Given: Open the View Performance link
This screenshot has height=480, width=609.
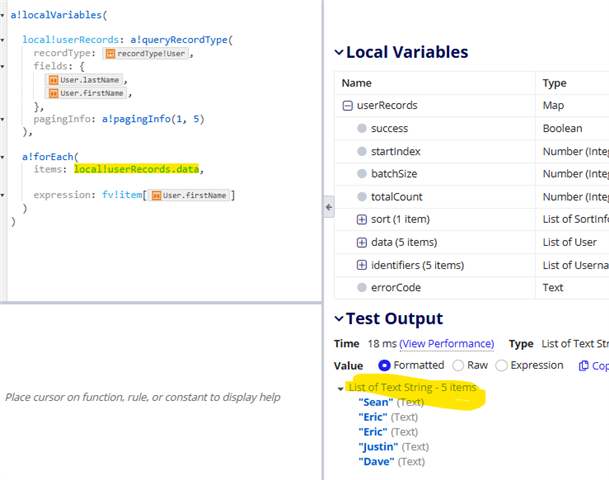Looking at the screenshot, I should coord(446,344).
